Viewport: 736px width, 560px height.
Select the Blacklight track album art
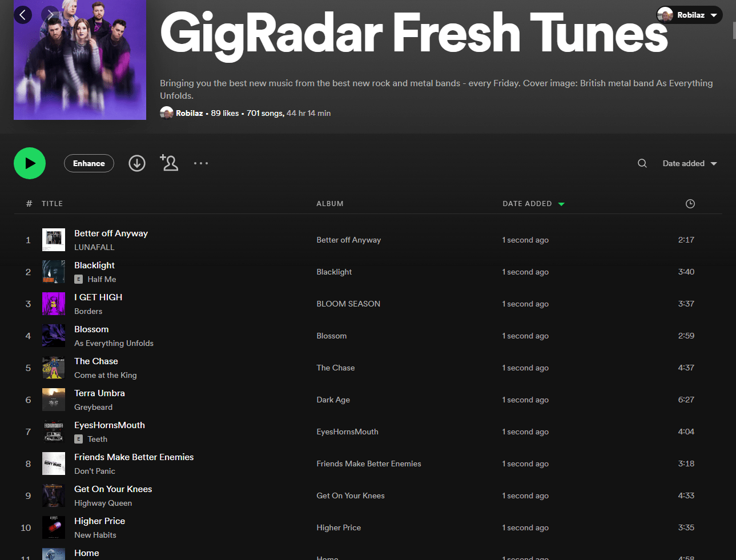tap(54, 272)
